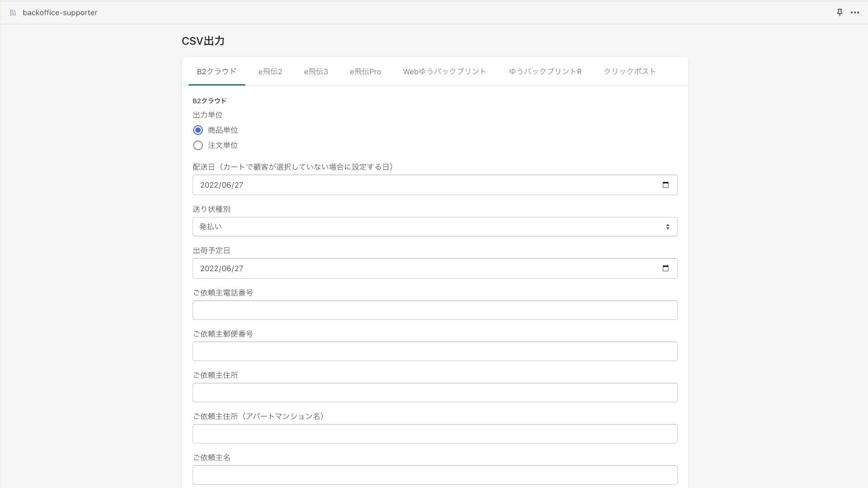
Task: Switch to the e飛伝3 tab
Action: 316,72
